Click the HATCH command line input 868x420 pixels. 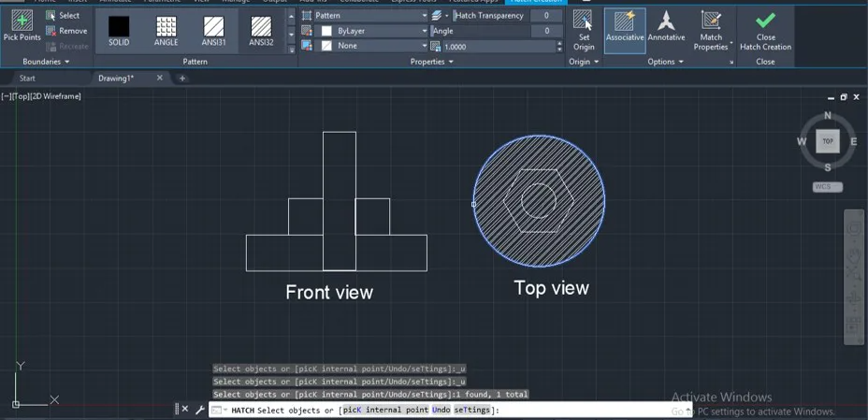[448, 410]
